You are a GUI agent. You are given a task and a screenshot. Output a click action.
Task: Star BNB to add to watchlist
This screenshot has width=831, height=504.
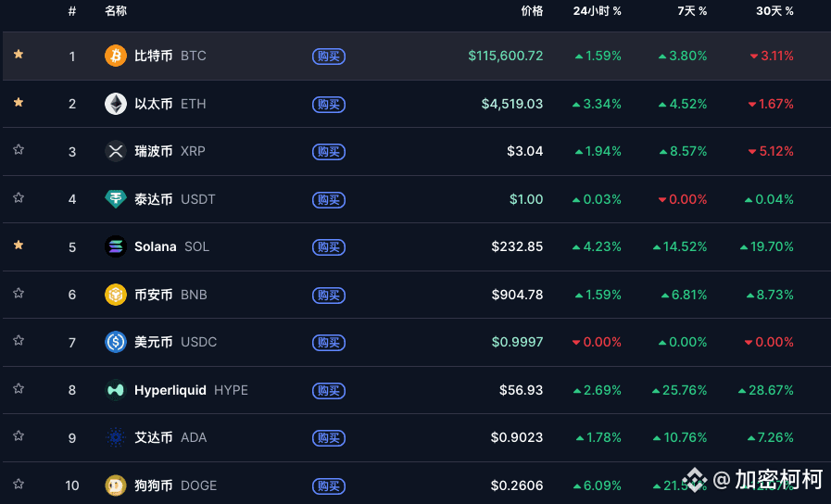point(19,294)
